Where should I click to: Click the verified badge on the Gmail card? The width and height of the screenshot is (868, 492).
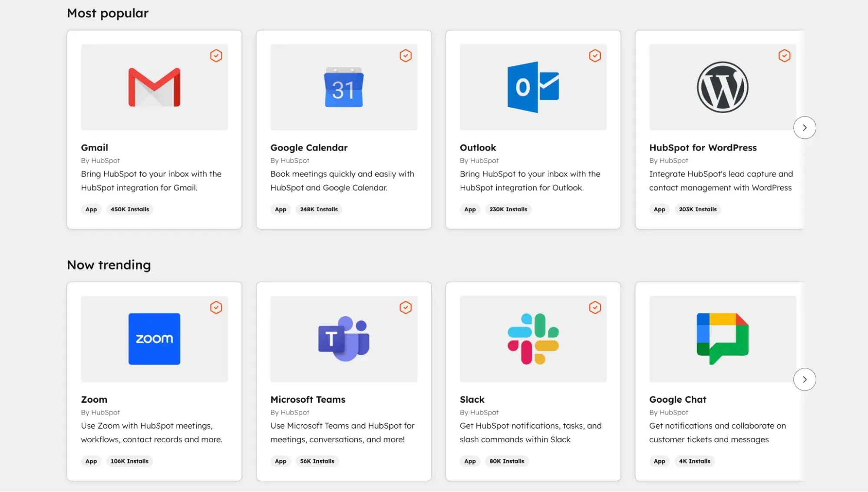216,56
